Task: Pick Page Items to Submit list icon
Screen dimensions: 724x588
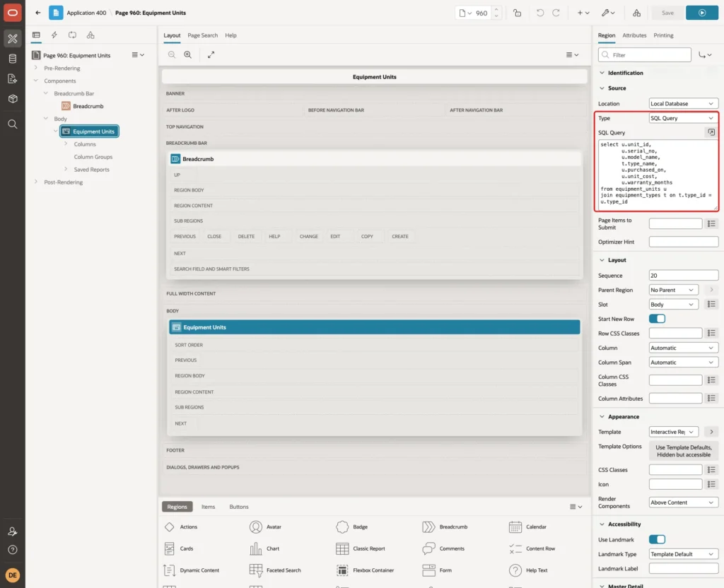Action: tap(711, 223)
